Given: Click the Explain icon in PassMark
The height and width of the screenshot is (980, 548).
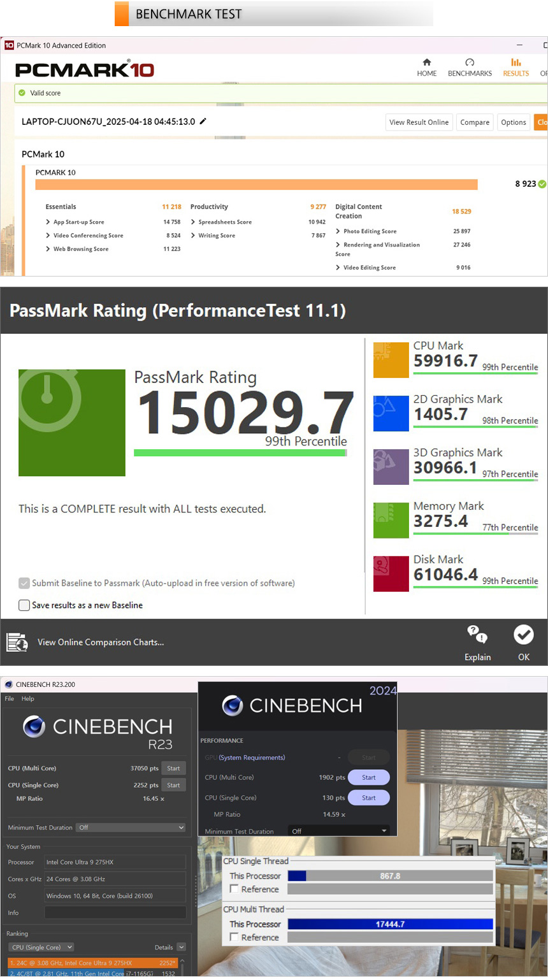Looking at the screenshot, I should coord(477,635).
